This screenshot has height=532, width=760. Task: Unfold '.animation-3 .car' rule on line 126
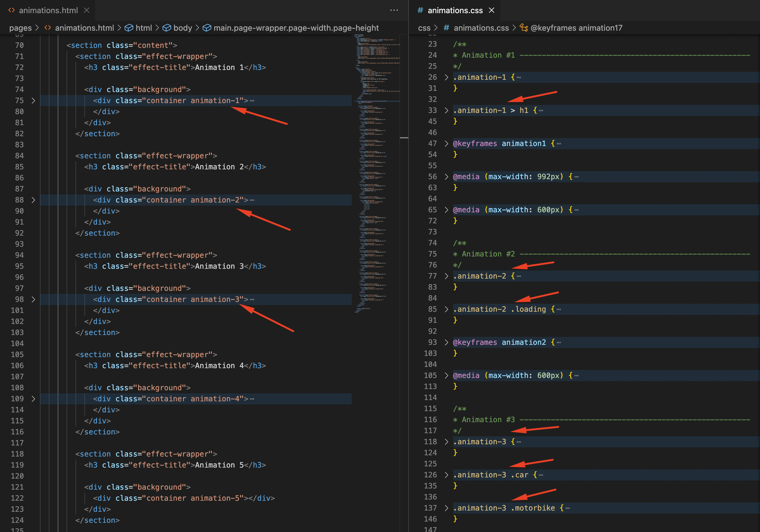[446, 475]
